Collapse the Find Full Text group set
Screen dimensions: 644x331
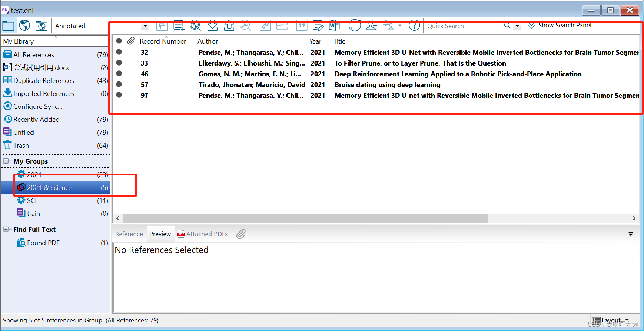pos(6,229)
